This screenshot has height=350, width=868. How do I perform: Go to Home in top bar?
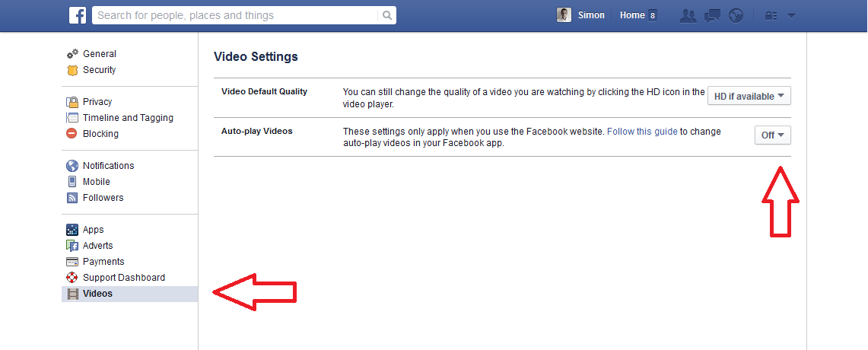coord(632,15)
